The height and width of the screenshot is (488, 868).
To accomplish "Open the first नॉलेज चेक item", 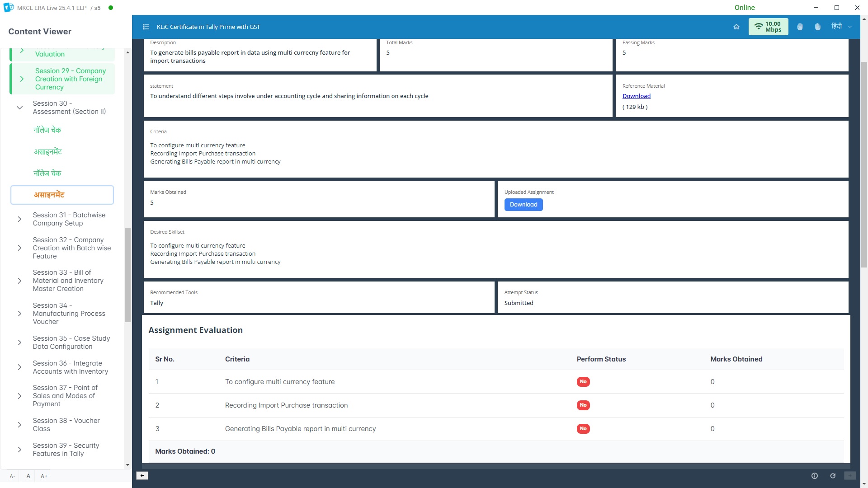I will point(47,130).
